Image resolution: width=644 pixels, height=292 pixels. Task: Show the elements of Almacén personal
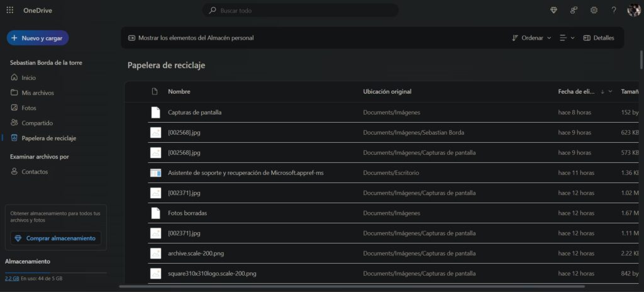191,38
